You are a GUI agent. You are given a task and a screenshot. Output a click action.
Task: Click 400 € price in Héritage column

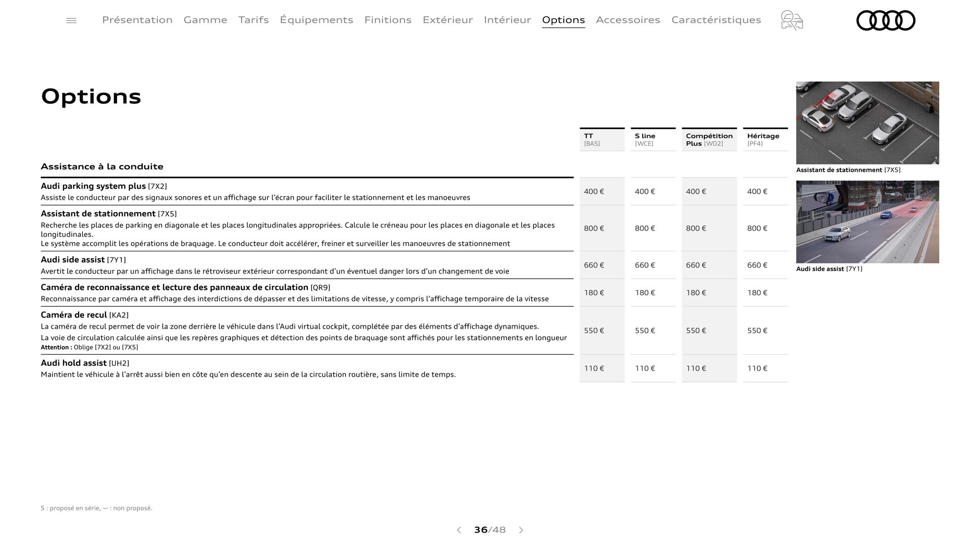[x=757, y=191]
